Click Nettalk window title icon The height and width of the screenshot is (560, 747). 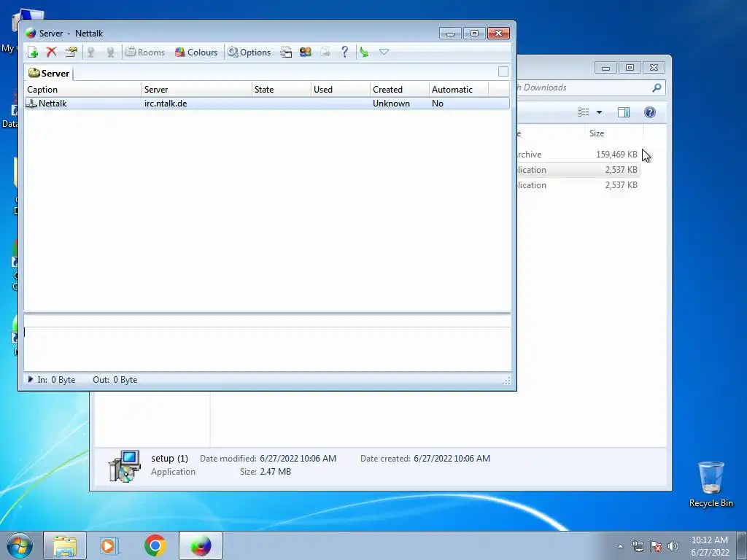point(31,34)
